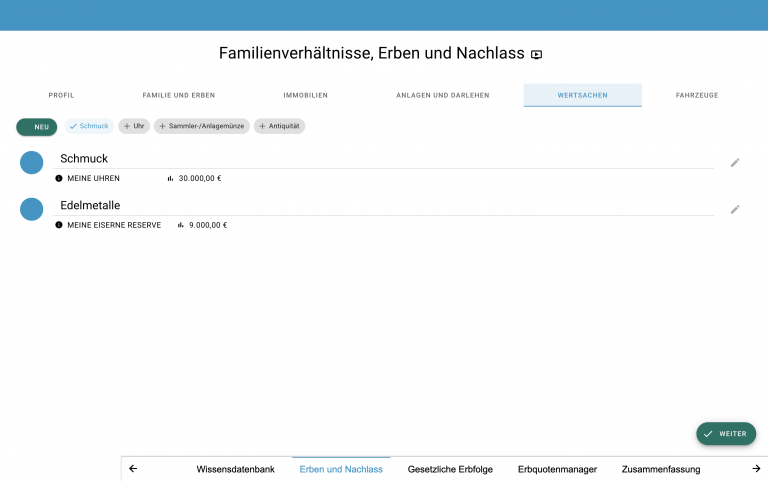768x481 pixels.
Task: Click the page title Familienverhältnisse, Erben und Nachlass
Action: [x=372, y=53]
